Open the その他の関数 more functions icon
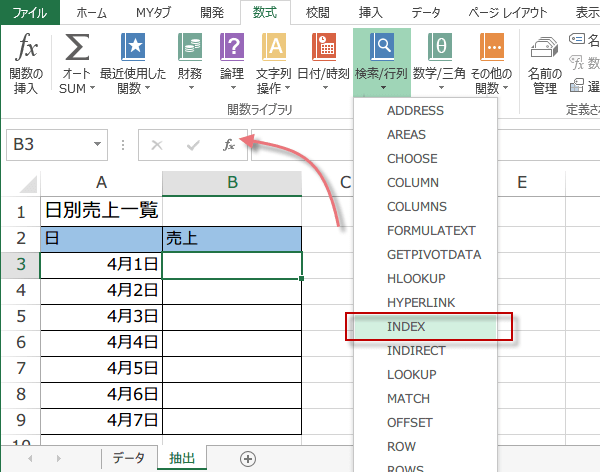Image resolution: width=600 pixels, height=472 pixels. click(492, 47)
